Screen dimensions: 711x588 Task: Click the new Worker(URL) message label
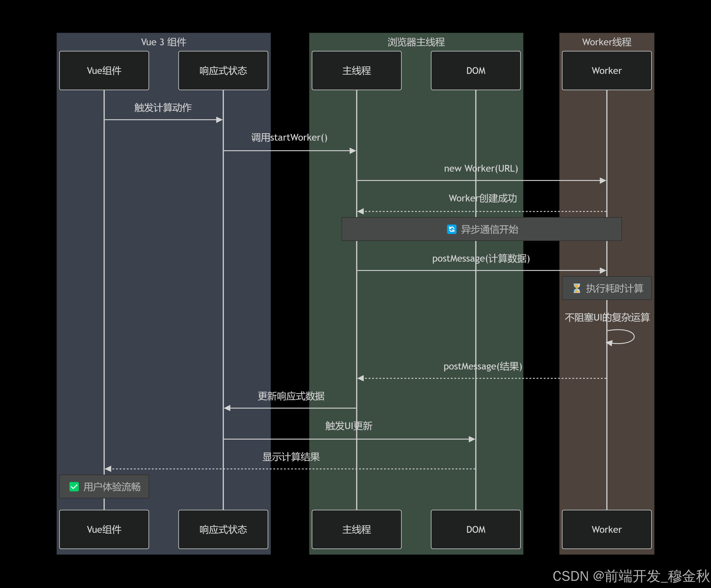pyautogui.click(x=481, y=168)
